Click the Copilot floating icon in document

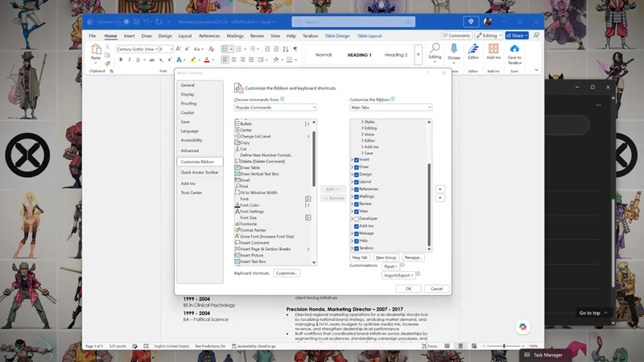click(x=522, y=327)
